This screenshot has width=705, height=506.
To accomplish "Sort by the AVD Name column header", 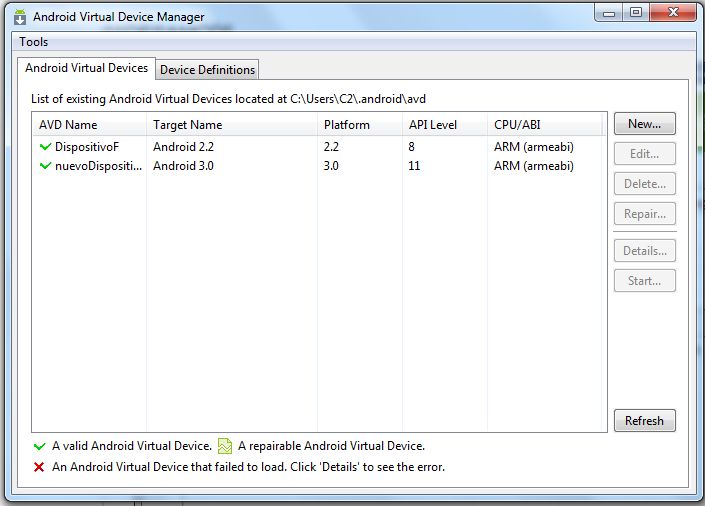I will [x=89, y=125].
